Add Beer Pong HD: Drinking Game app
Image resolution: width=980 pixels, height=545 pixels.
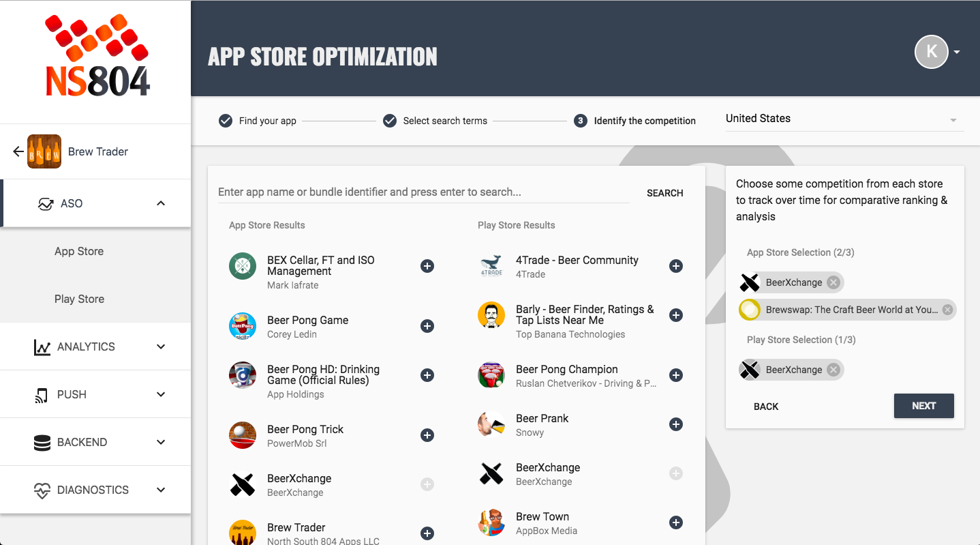click(427, 375)
